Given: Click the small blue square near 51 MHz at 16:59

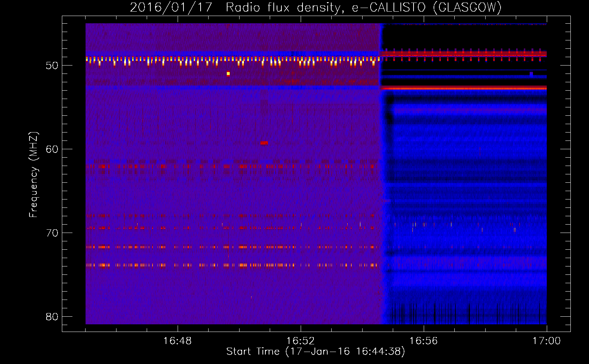Looking at the screenshot, I should (x=531, y=74).
